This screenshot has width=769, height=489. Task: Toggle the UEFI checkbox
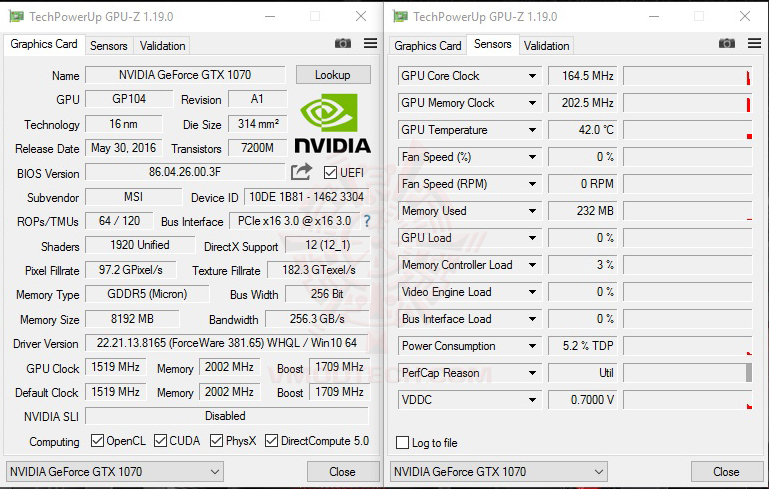point(331,173)
